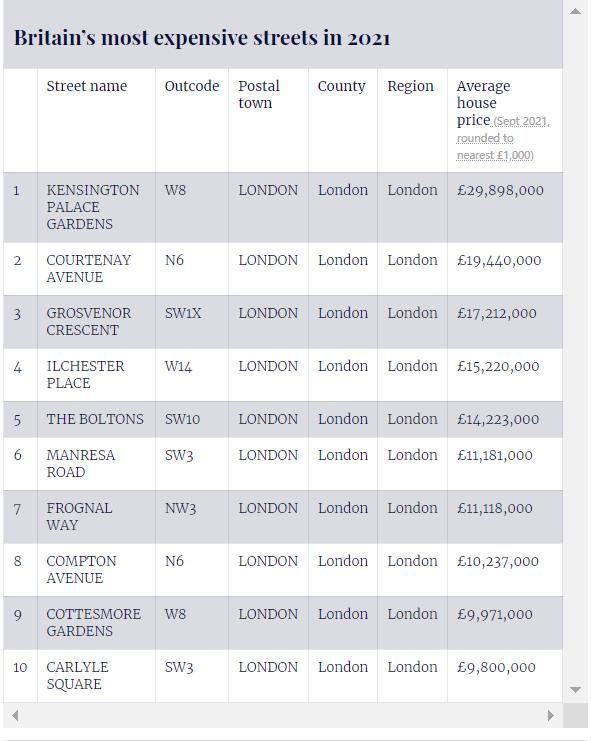The image size is (591, 741).
Task: Click the scroll left arrow
Action: coord(15,715)
